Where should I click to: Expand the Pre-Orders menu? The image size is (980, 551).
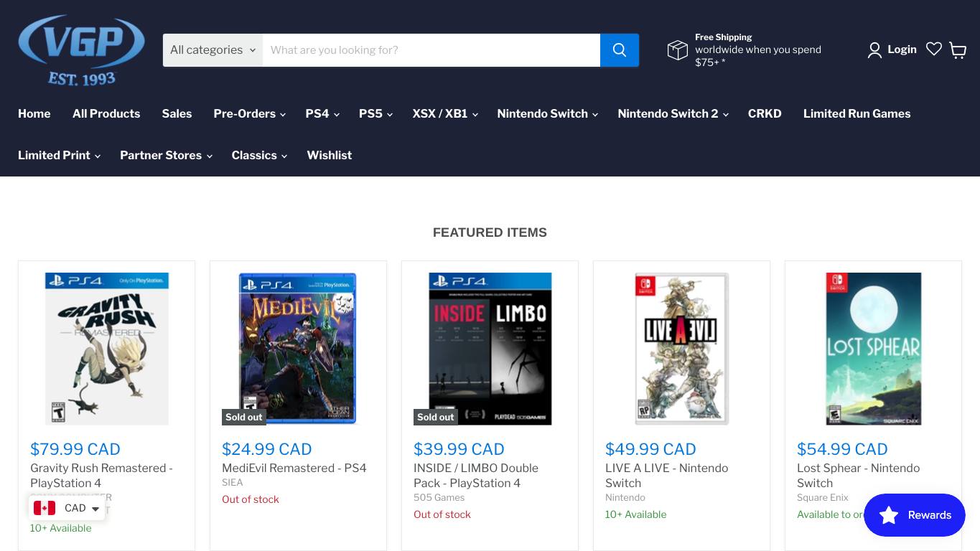click(x=249, y=114)
